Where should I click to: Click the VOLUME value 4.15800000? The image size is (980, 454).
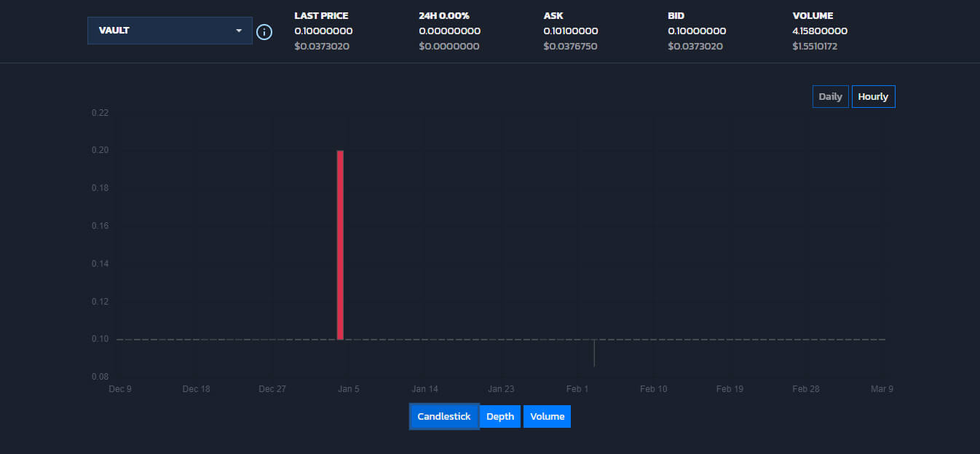tap(820, 31)
